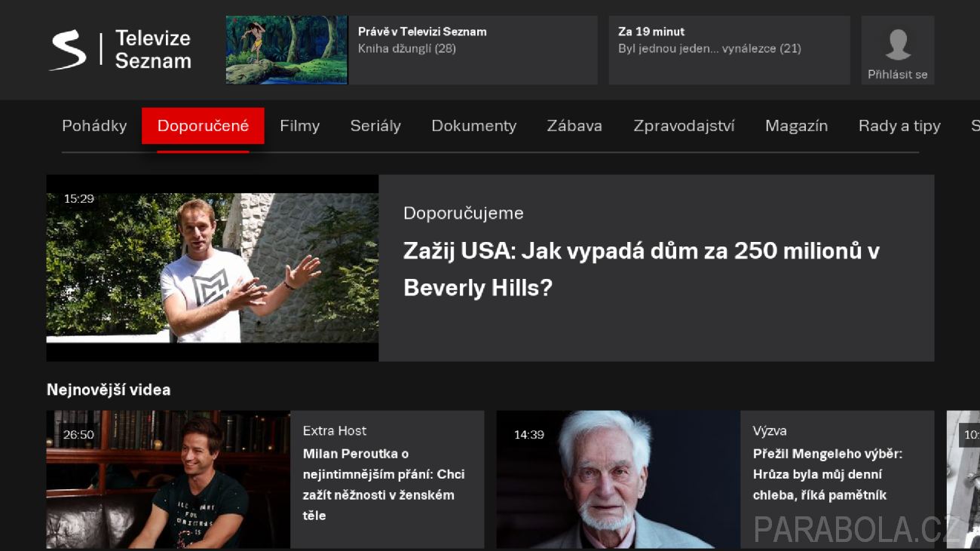980x551 pixels.
Task: Play the Milan Peroutka video thumbnail
Action: (x=168, y=479)
